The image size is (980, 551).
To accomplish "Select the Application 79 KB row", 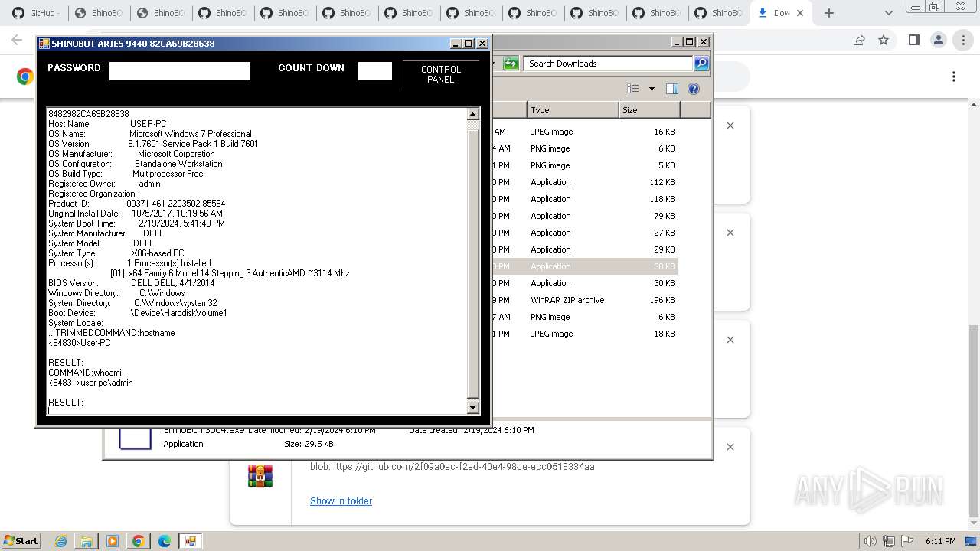I will click(x=584, y=216).
